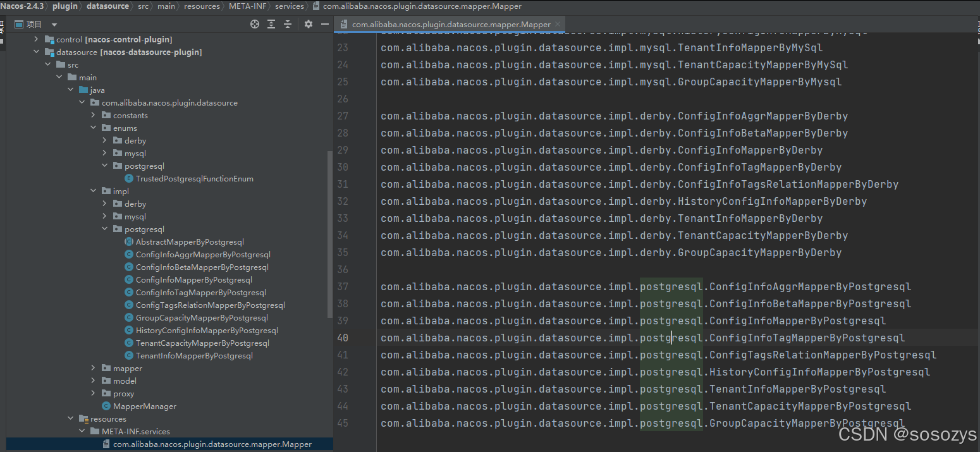Open the project view mode dropdown

click(x=54, y=25)
